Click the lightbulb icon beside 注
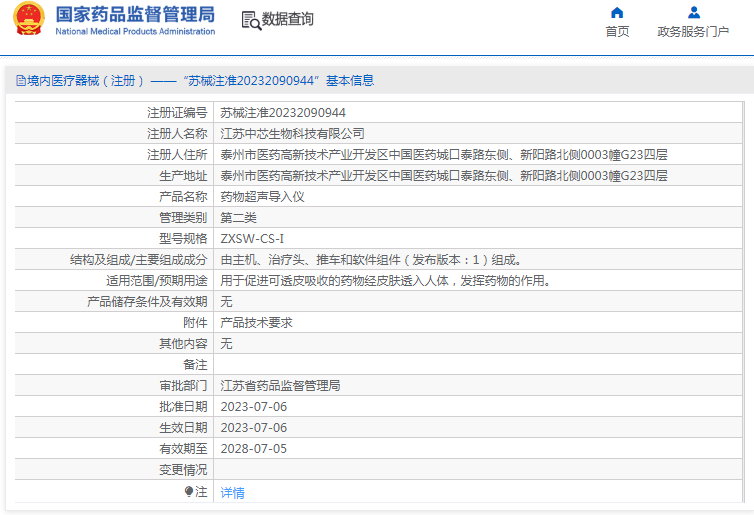Screen dimensions: 754x515 coord(189,491)
